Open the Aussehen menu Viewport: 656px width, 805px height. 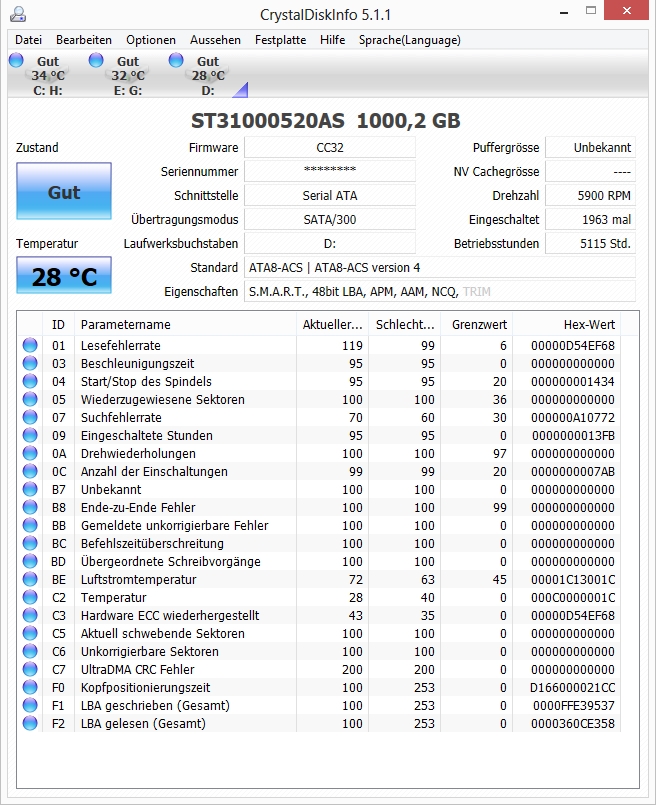(x=215, y=40)
